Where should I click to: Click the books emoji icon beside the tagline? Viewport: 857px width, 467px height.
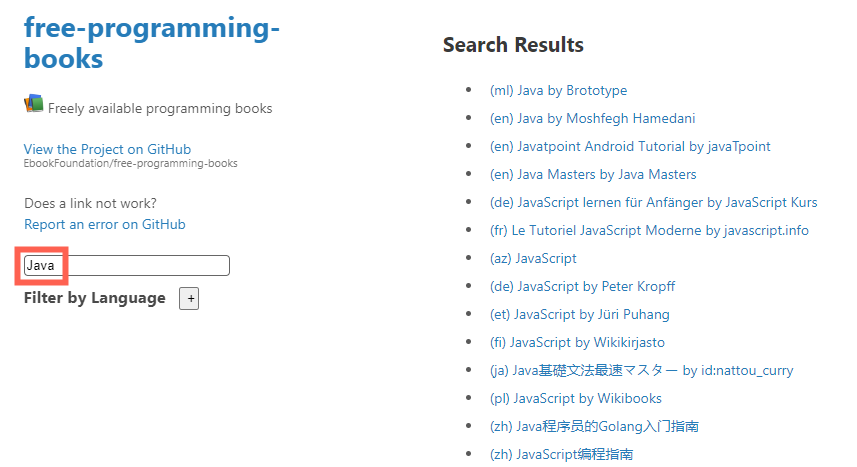(x=33, y=103)
